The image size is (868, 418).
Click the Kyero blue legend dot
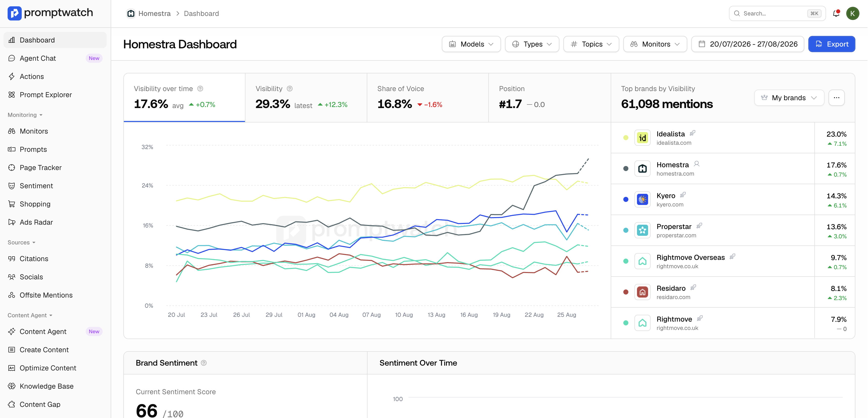[x=626, y=199]
